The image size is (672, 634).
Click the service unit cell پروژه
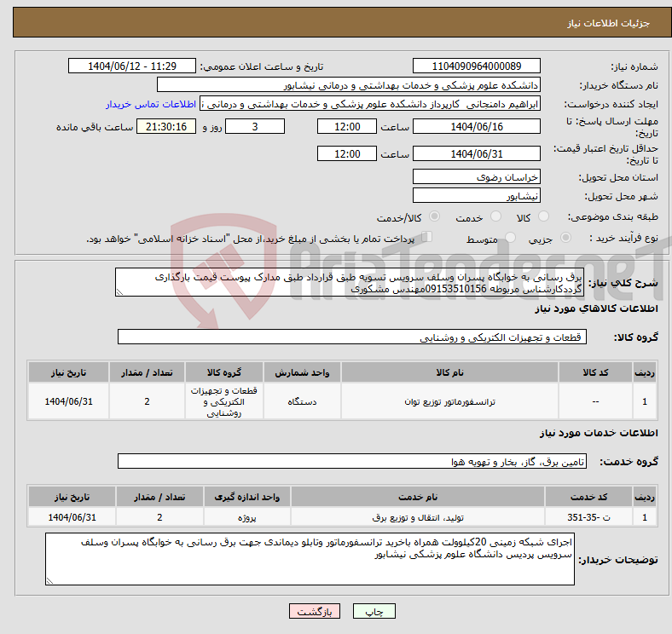pos(247,517)
